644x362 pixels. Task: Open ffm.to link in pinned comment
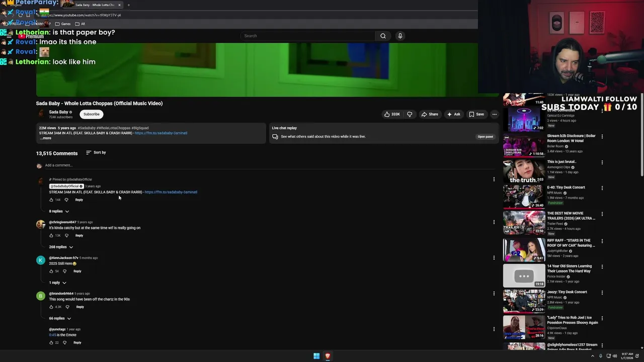(x=171, y=192)
